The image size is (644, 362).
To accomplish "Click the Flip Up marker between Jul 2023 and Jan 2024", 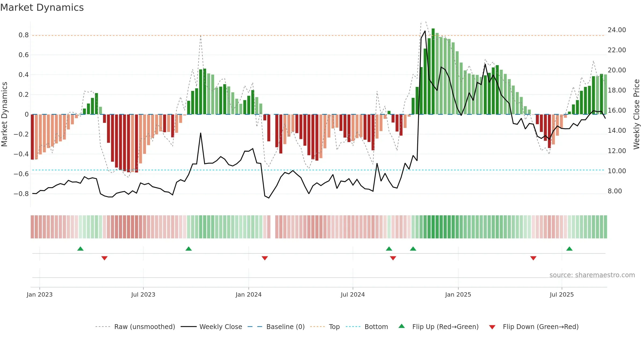I will tap(189, 249).
